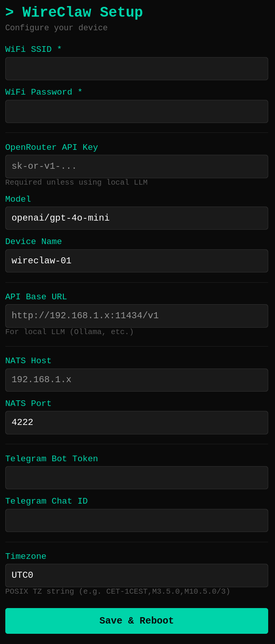Image resolution: width=275 pixels, height=644 pixels.
Task: Select the NATS Host input field
Action: coord(137,380)
